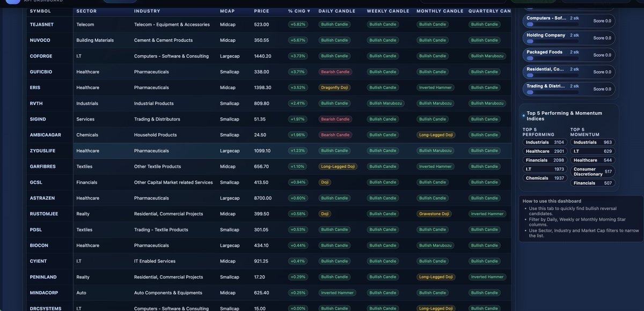Image resolution: width=644 pixels, height=311 pixels.
Task: Open the Computers - Sof… industry card
Action: (569, 21)
